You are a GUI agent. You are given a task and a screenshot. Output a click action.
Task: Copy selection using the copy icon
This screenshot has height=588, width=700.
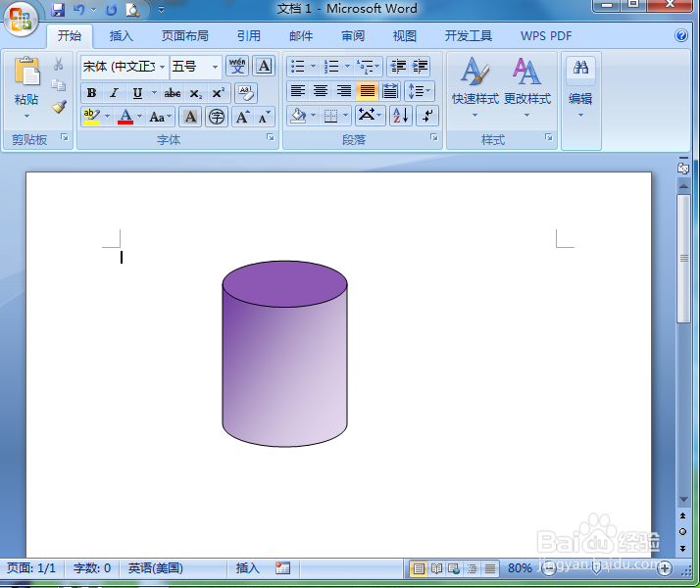tap(59, 84)
